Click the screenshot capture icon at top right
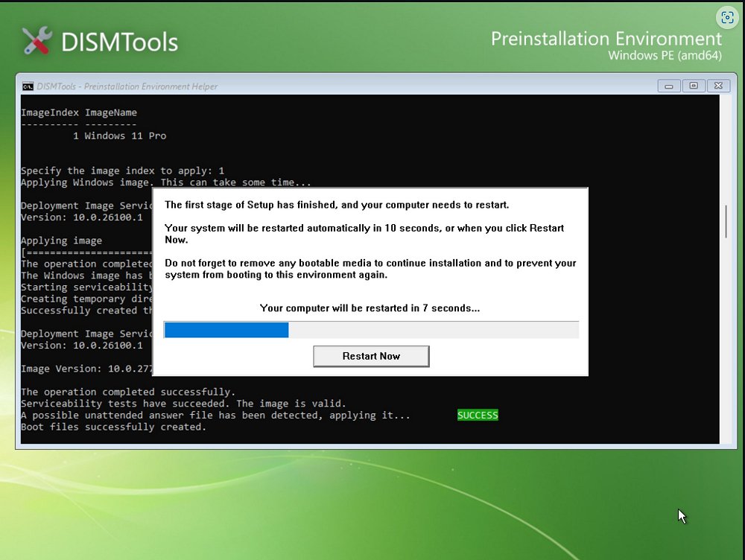Viewport: 745px width, 560px height. [727, 18]
